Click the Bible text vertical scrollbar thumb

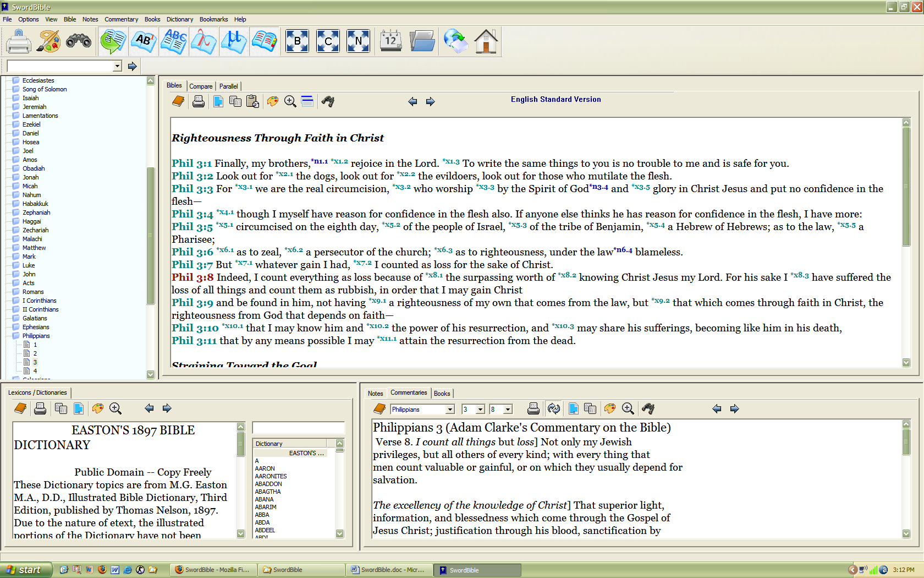point(906,187)
